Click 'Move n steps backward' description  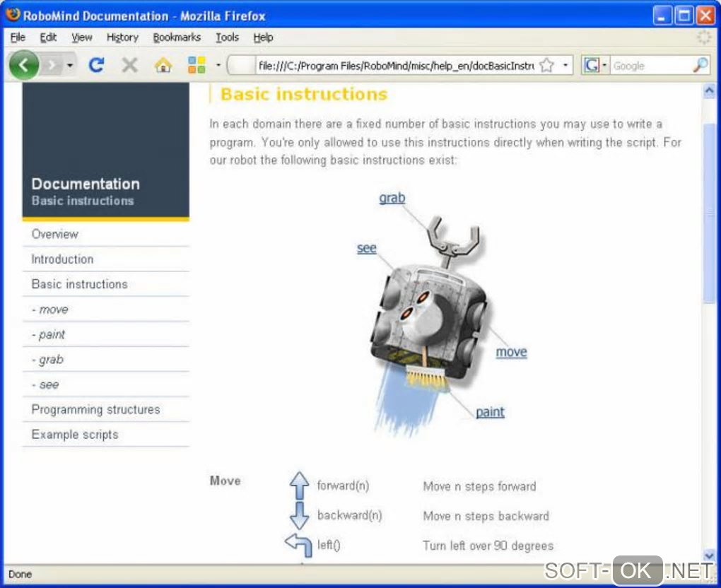pos(486,516)
